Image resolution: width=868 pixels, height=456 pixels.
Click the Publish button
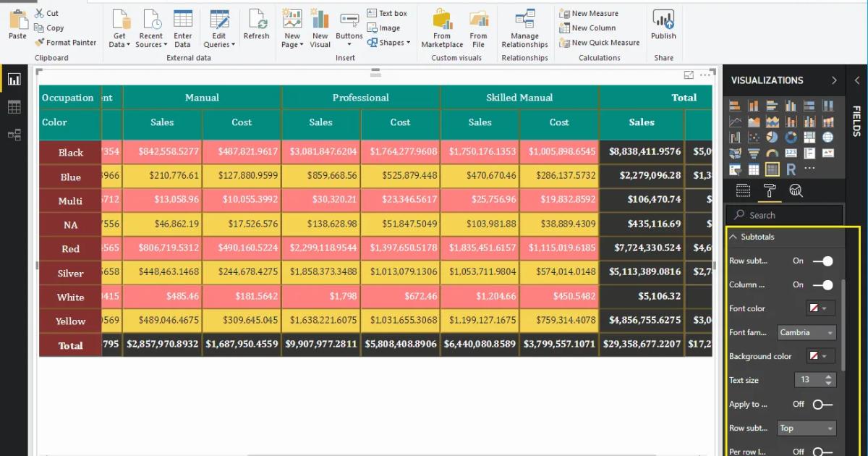tap(663, 28)
